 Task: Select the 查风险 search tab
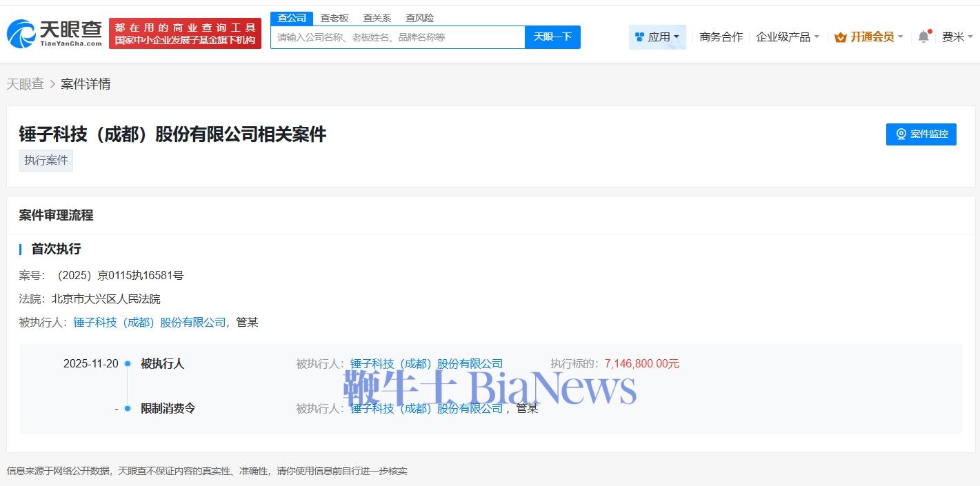pyautogui.click(x=419, y=18)
